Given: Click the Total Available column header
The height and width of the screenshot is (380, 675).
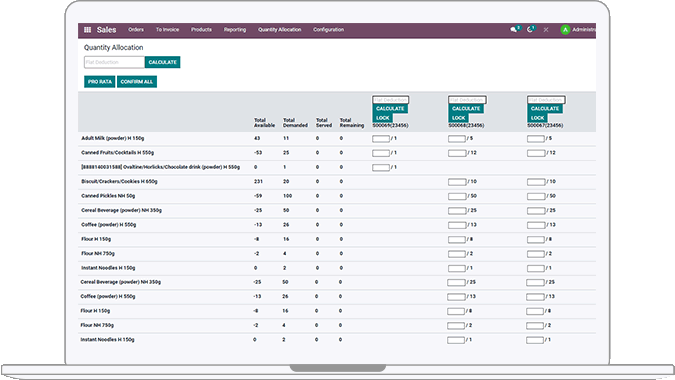Looking at the screenshot, I should click(264, 123).
